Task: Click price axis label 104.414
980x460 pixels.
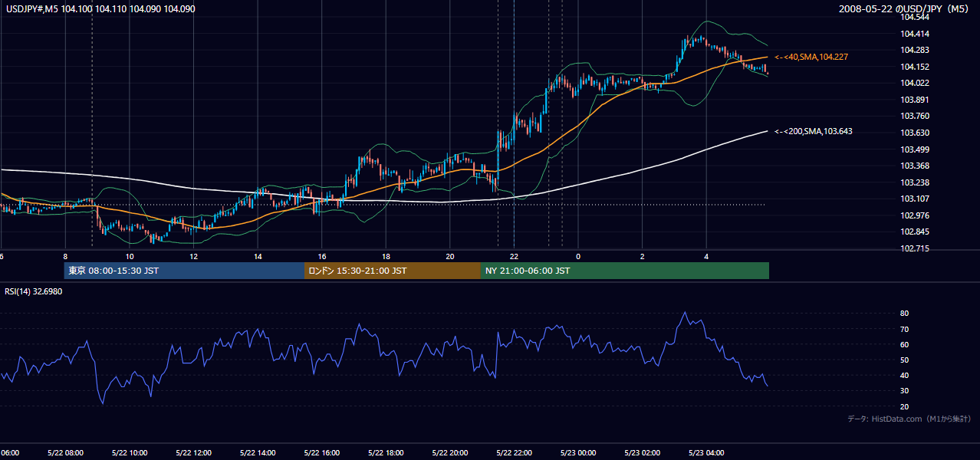Action: click(x=916, y=34)
